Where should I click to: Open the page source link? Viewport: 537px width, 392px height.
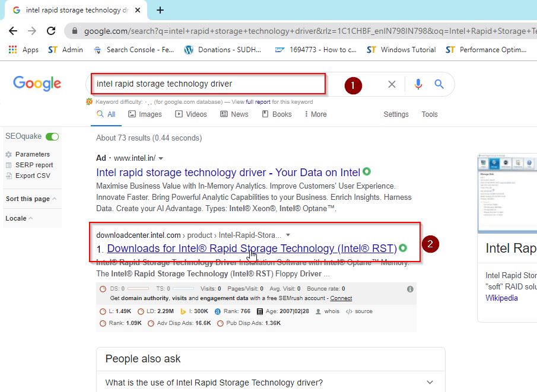359,311
